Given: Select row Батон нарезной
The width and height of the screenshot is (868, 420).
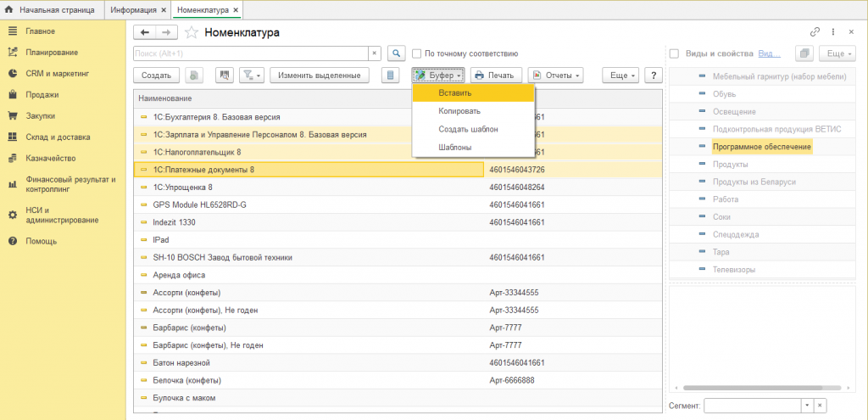Looking at the screenshot, I should coord(398,363).
